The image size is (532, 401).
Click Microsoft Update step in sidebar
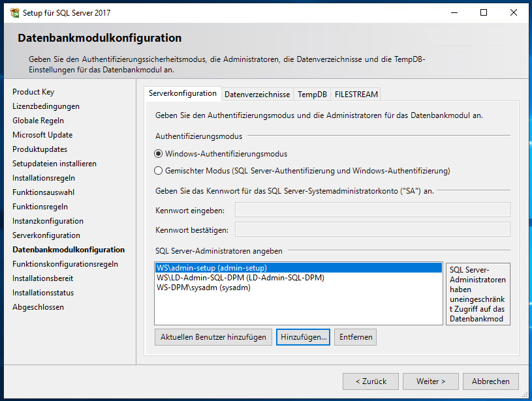pos(42,135)
